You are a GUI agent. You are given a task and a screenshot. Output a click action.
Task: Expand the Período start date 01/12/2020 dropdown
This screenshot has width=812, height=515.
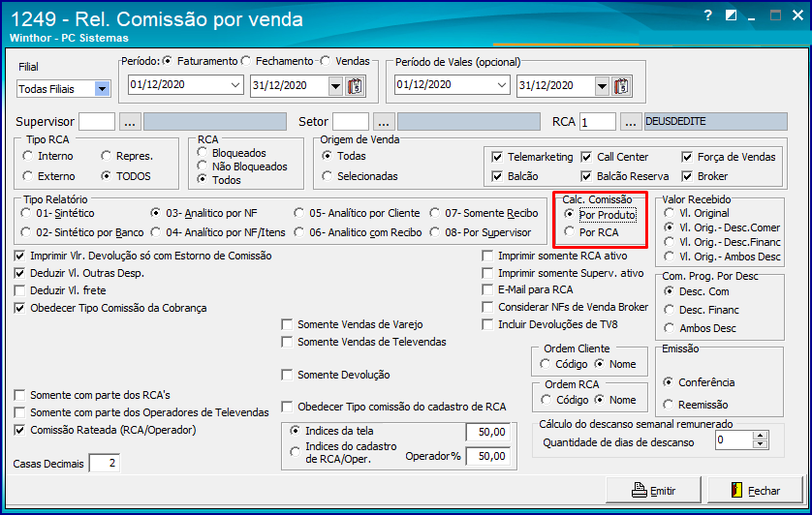click(x=235, y=85)
